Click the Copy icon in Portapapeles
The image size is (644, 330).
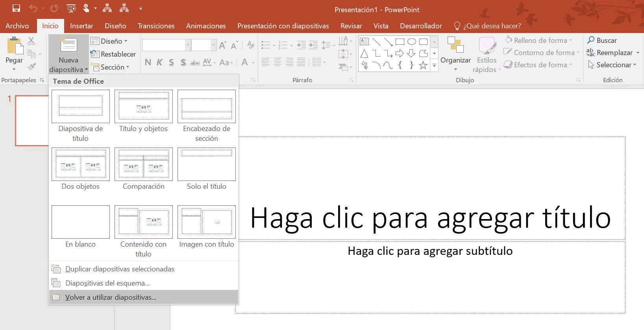point(31,54)
